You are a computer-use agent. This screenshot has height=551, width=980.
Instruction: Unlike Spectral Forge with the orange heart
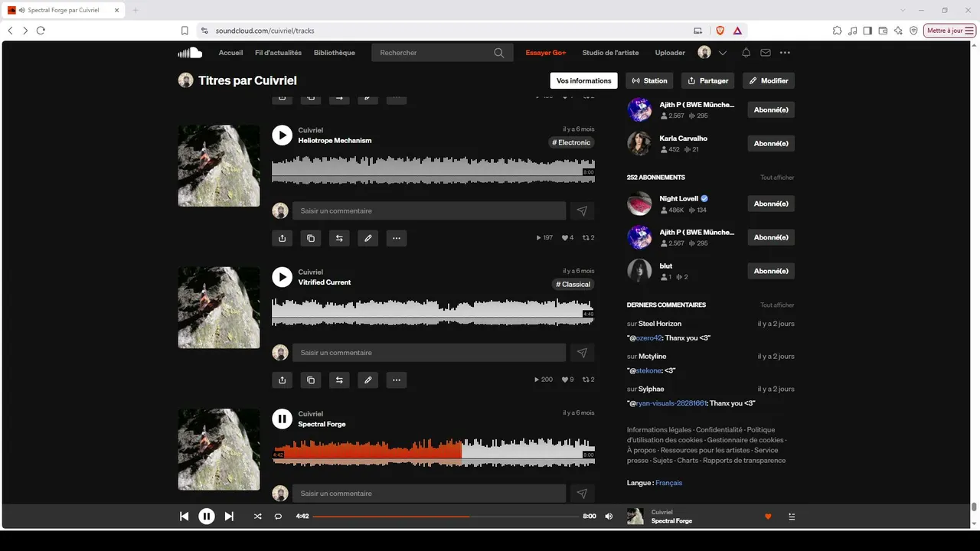pos(768,517)
